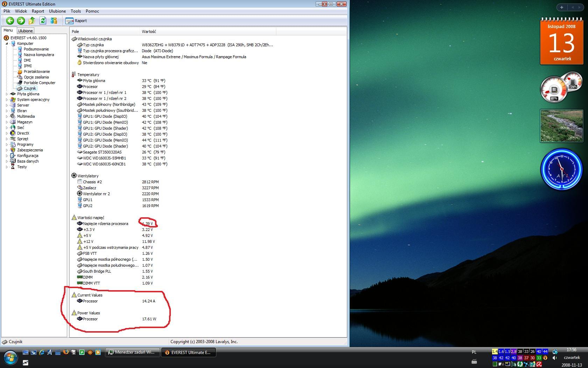Viewport: 588px width, 368px height.
Task: Open the Pomoc menu
Action: 92,11
